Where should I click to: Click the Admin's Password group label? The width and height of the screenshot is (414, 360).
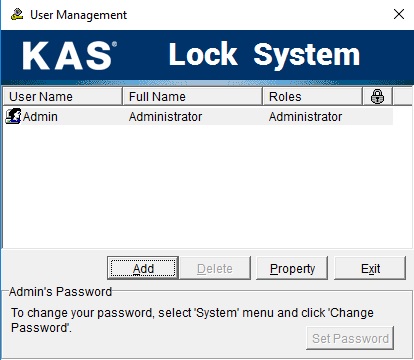click(60, 292)
